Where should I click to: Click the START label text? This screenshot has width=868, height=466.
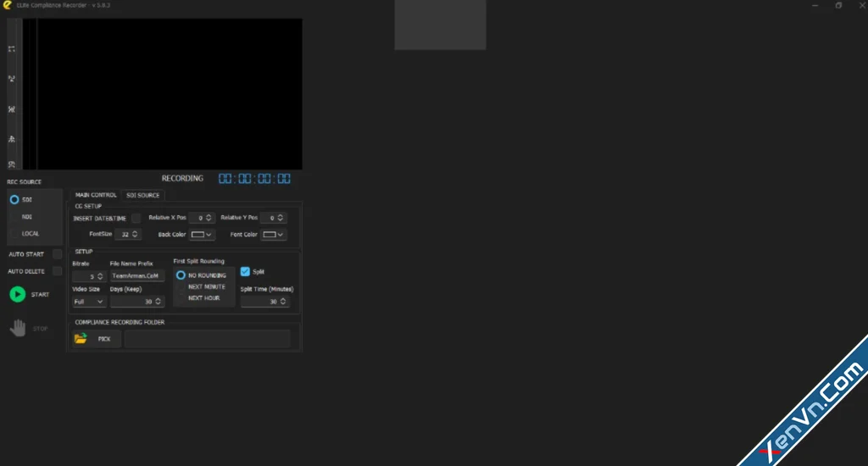[40, 295]
